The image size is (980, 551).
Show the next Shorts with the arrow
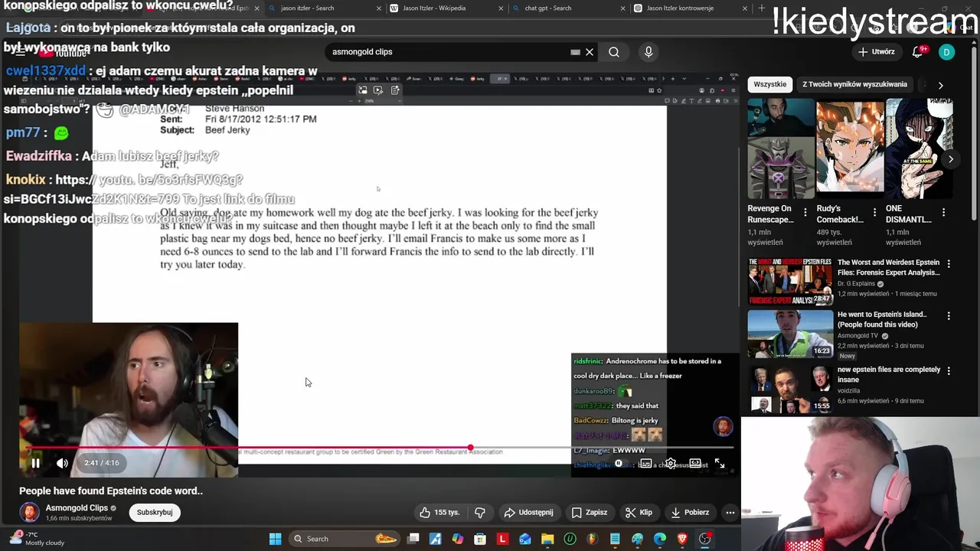[951, 159]
